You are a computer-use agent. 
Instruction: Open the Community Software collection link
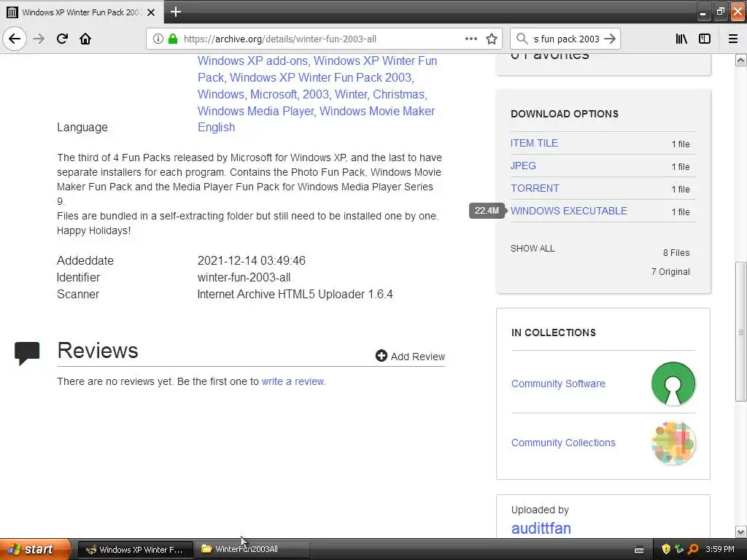[x=558, y=384]
